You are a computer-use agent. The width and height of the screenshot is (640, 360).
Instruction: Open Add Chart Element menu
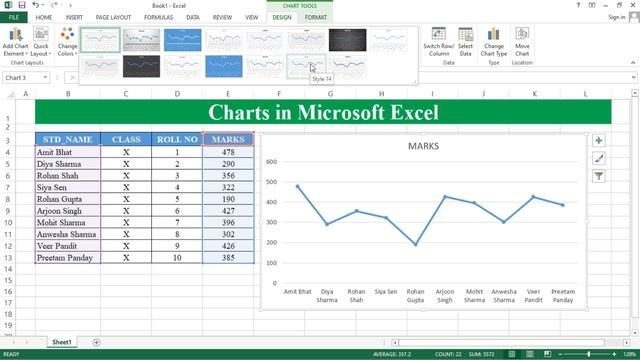15,42
